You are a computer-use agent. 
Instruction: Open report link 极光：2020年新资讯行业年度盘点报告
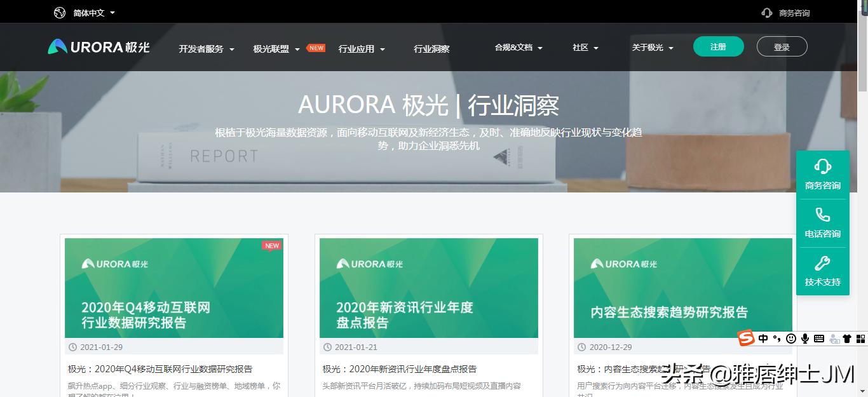click(400, 368)
